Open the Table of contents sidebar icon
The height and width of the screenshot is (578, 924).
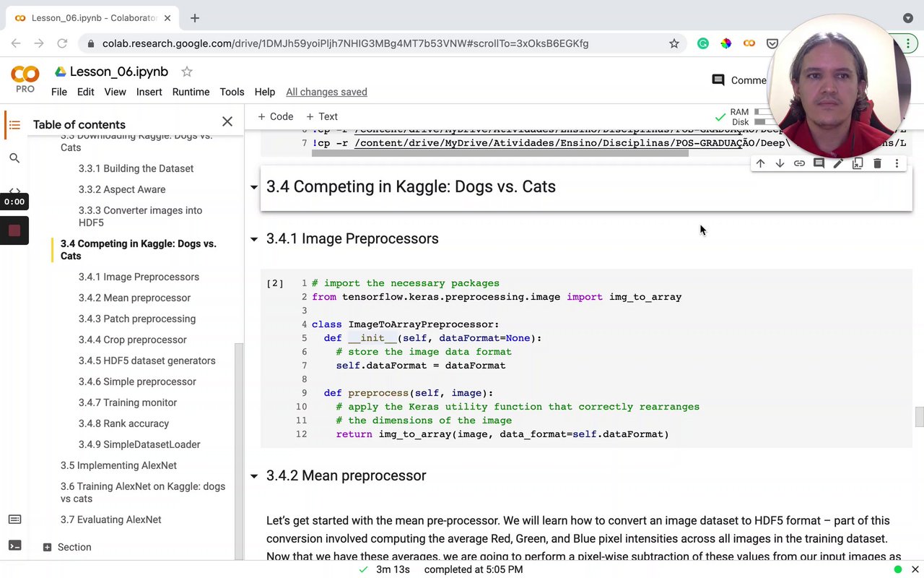coord(14,124)
